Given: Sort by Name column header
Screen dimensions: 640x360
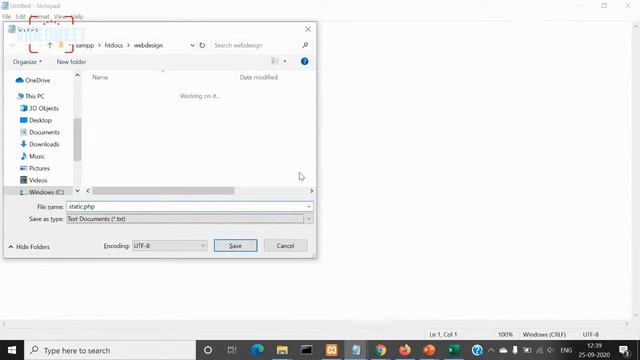Looking at the screenshot, I should pyautogui.click(x=100, y=77).
